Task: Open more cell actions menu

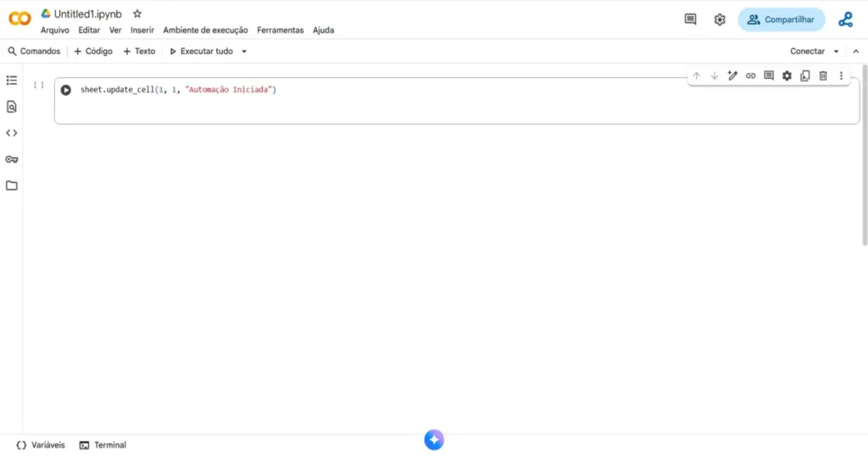Action: [841, 75]
